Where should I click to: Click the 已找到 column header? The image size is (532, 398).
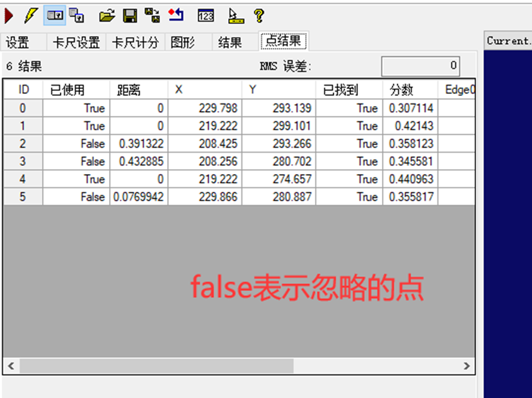[x=349, y=90]
